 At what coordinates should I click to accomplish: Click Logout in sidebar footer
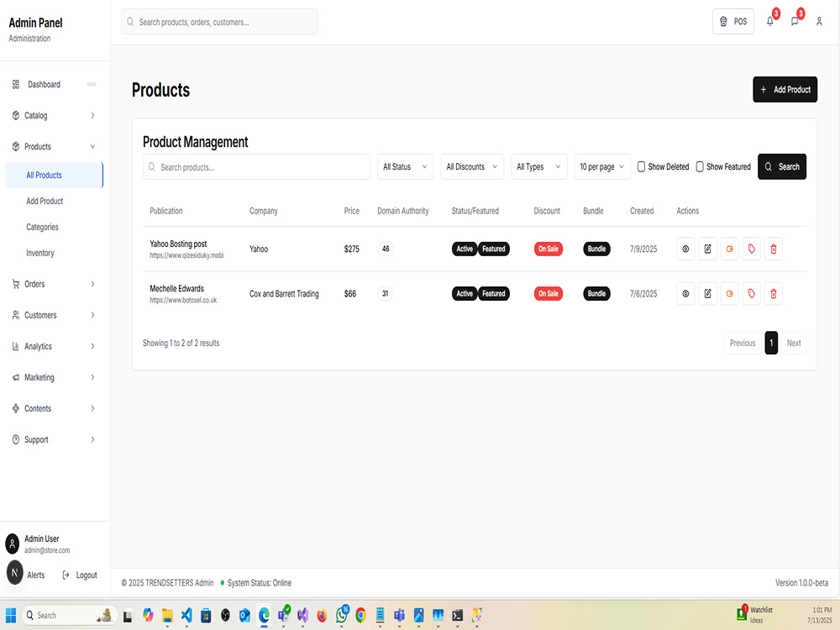point(81,575)
